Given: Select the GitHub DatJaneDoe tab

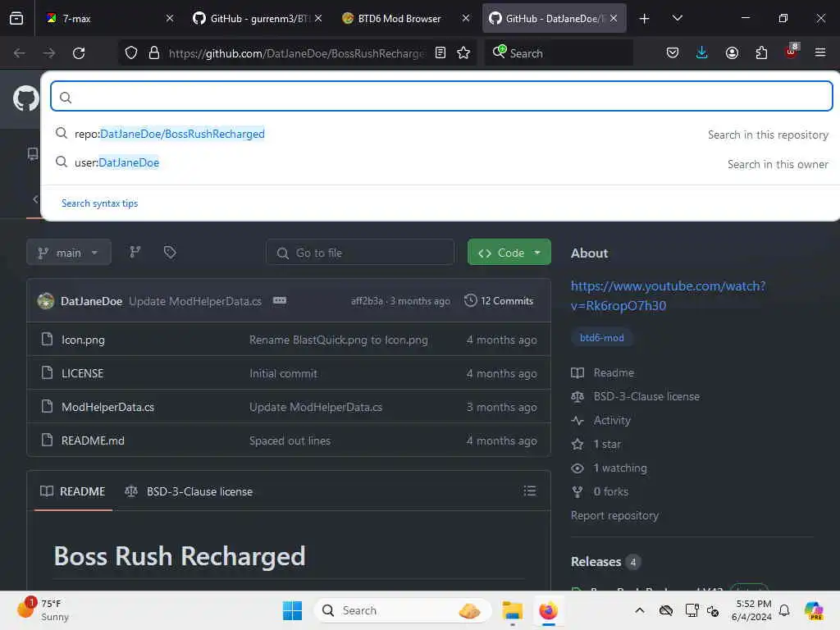Looking at the screenshot, I should click(x=554, y=18).
